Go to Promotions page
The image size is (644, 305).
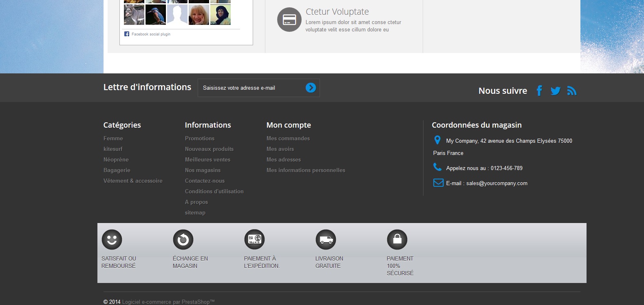(x=200, y=138)
